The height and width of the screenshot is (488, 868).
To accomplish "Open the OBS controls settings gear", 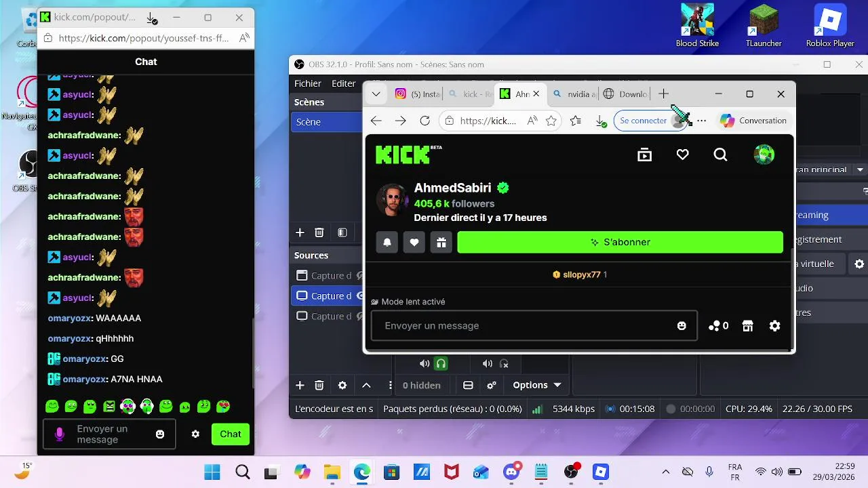I will (x=859, y=264).
